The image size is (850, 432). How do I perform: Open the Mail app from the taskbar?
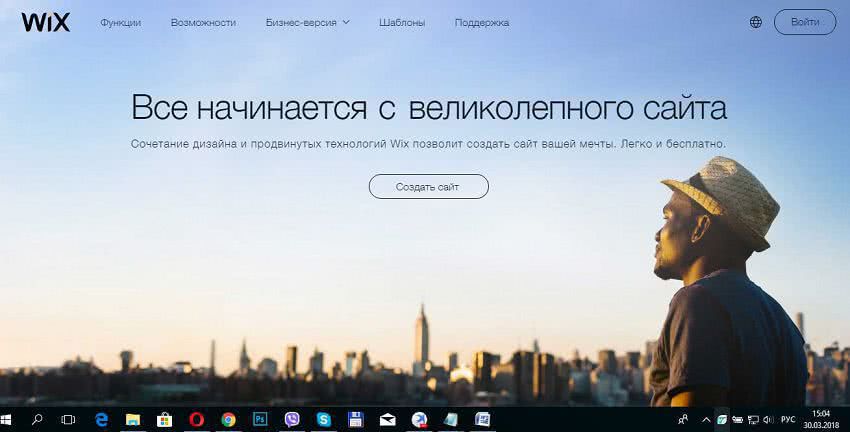[387, 420]
